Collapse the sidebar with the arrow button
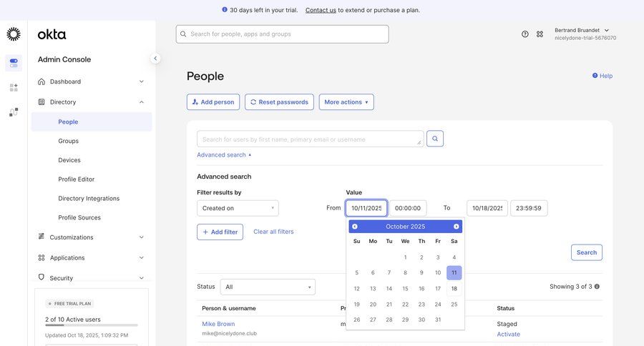The width and height of the screenshot is (644, 346). [x=155, y=59]
